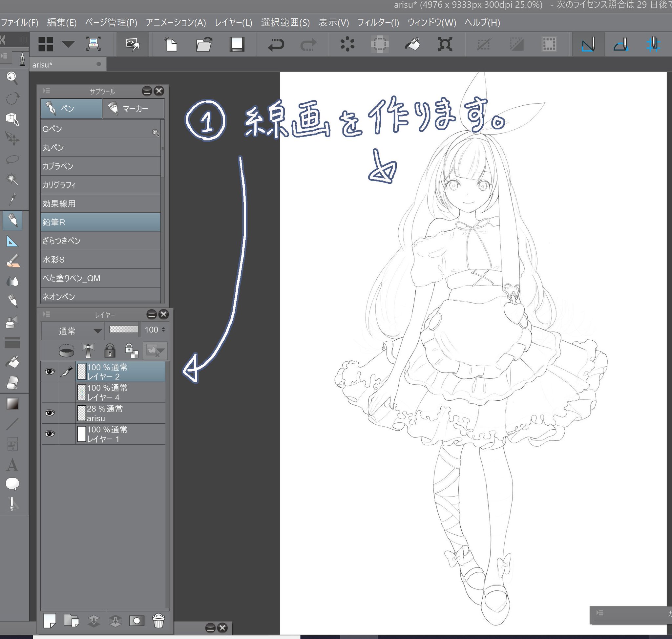The width and height of the screenshot is (672, 639).
Task: Toggle Snap to grid
Action: tap(653, 44)
